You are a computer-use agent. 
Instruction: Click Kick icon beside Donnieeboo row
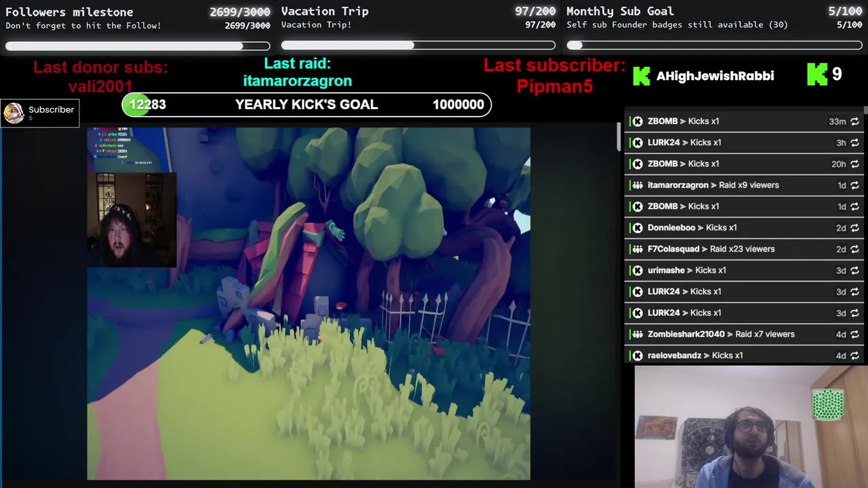637,228
